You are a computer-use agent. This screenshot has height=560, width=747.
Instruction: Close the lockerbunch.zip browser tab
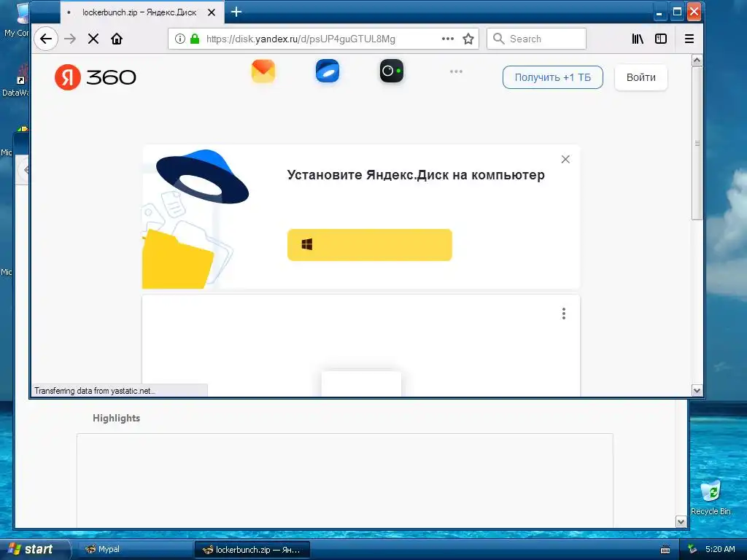click(212, 12)
